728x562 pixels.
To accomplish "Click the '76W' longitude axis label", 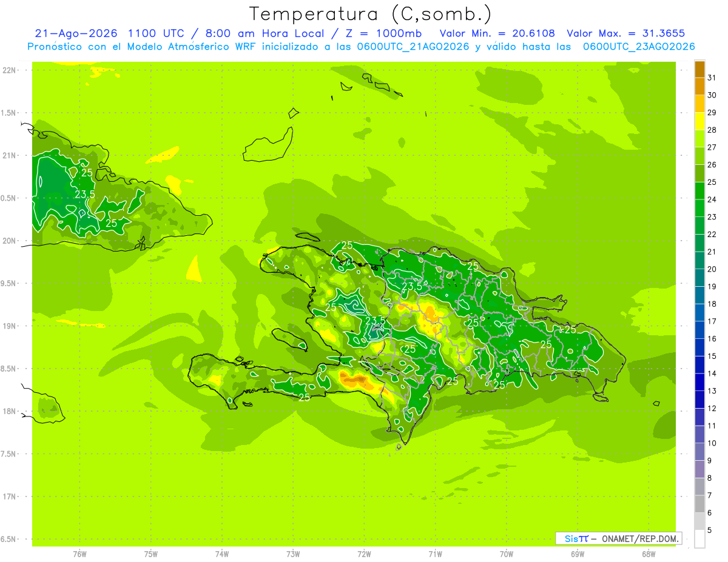I will pos(79,554).
